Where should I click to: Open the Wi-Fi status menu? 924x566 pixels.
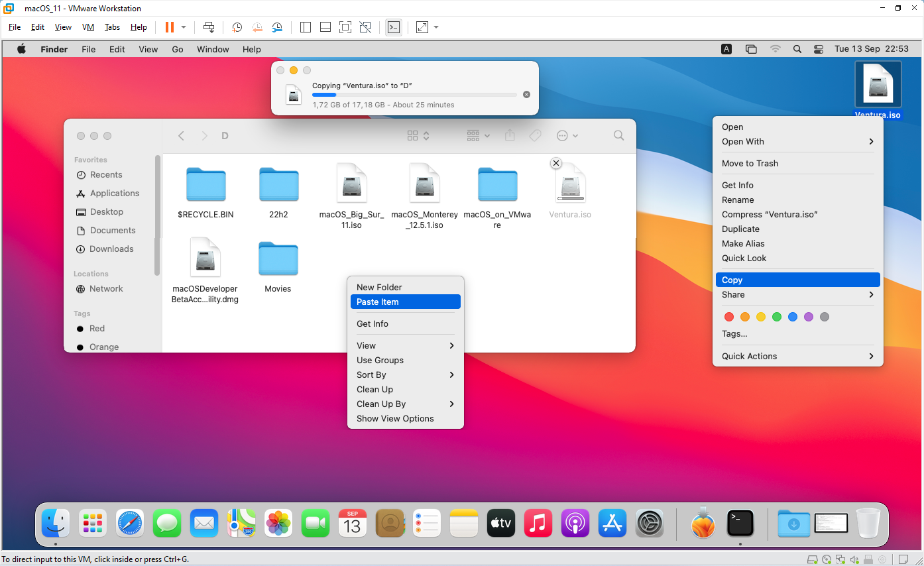click(x=776, y=49)
